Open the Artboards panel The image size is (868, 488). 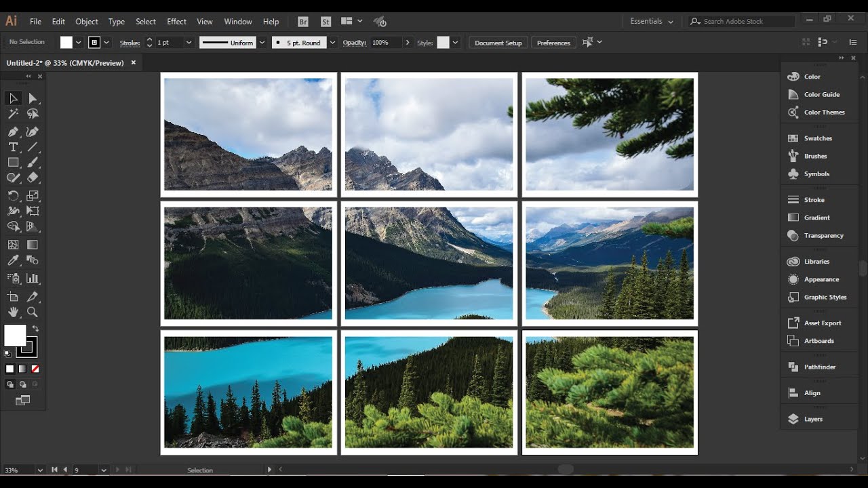[x=820, y=341]
